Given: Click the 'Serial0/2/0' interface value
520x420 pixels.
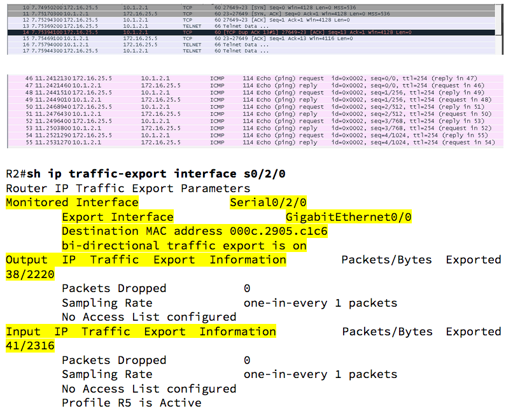Looking at the screenshot, I should click(x=268, y=202).
